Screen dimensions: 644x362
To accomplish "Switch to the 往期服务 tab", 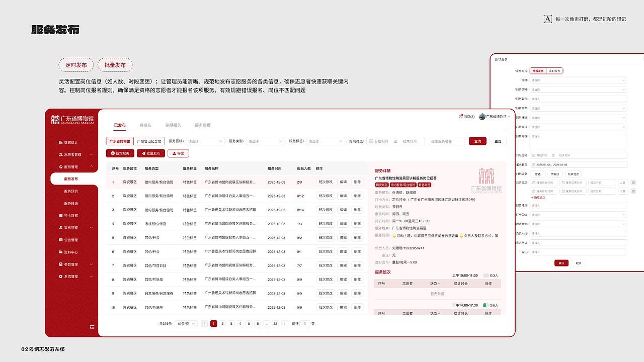I will [x=173, y=125].
